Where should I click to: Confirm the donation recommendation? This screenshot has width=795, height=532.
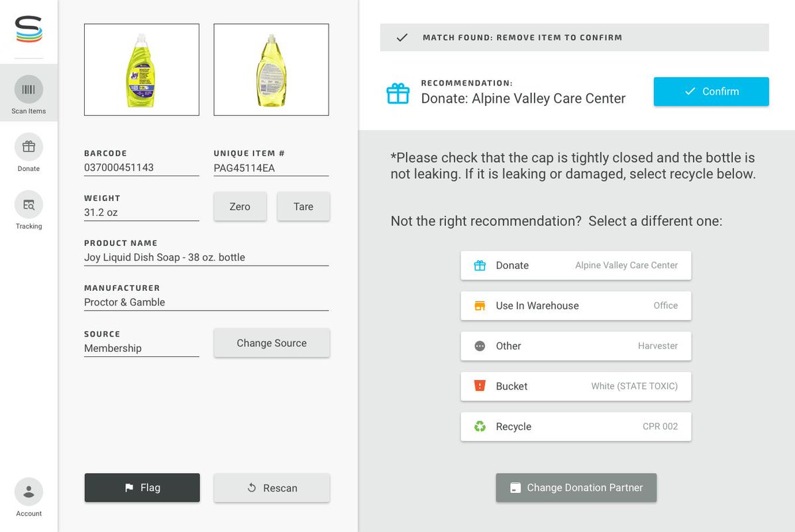pyautogui.click(x=712, y=91)
